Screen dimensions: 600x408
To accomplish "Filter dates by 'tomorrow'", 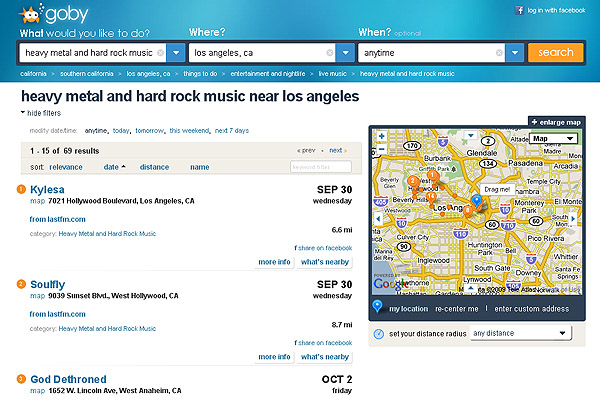I will click(149, 131).
